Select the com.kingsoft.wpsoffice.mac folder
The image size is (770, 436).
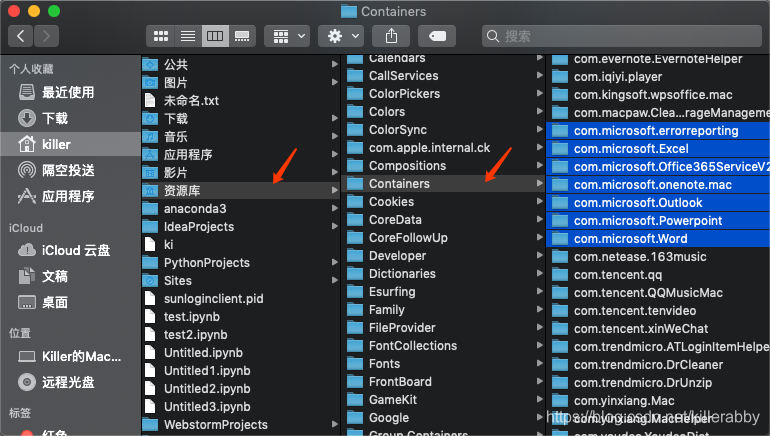[658, 95]
